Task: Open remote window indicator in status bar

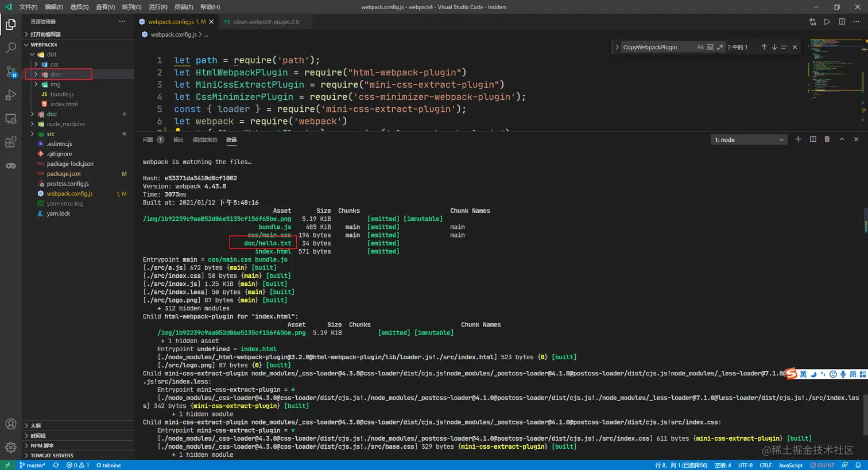Action: tap(7, 465)
